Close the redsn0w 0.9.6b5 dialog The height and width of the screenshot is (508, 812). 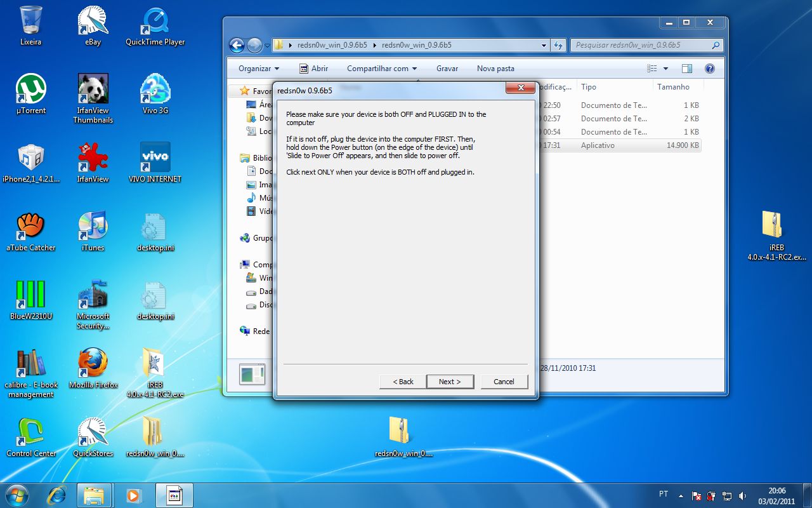(x=521, y=88)
